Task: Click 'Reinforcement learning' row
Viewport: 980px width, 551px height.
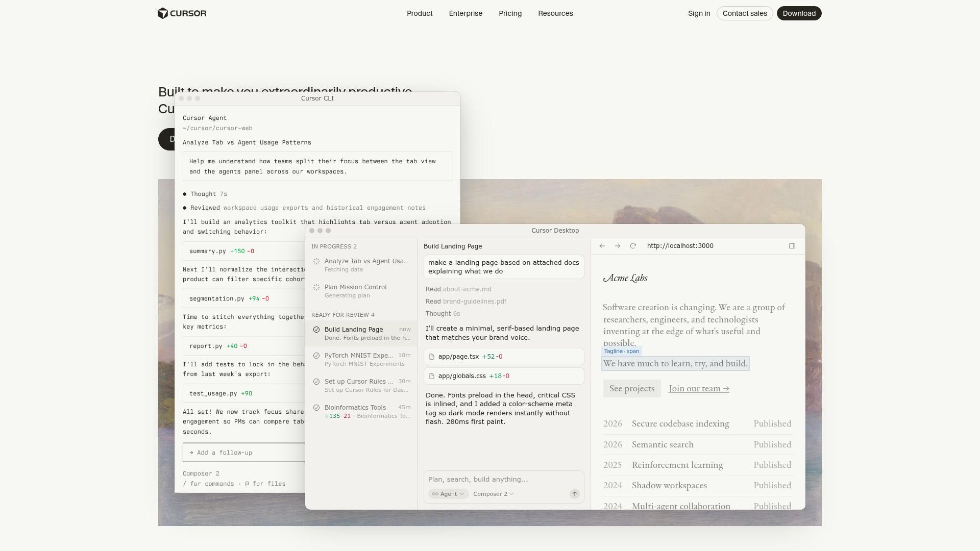Action: (697, 465)
